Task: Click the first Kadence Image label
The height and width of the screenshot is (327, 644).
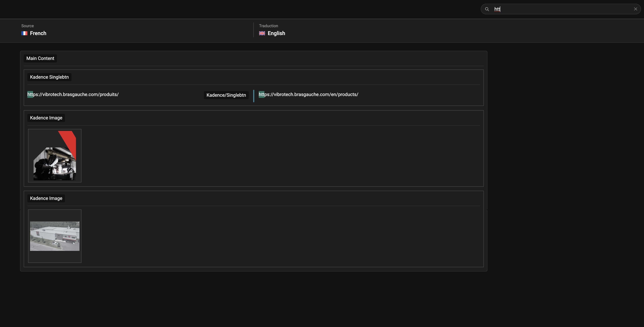Action: point(46,118)
